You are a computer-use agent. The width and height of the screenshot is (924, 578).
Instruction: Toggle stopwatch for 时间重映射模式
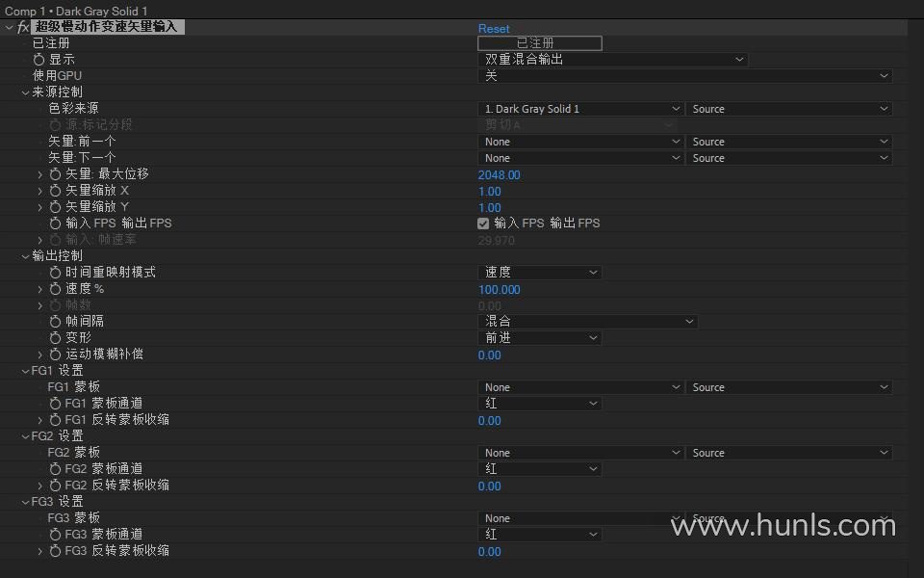coord(56,273)
